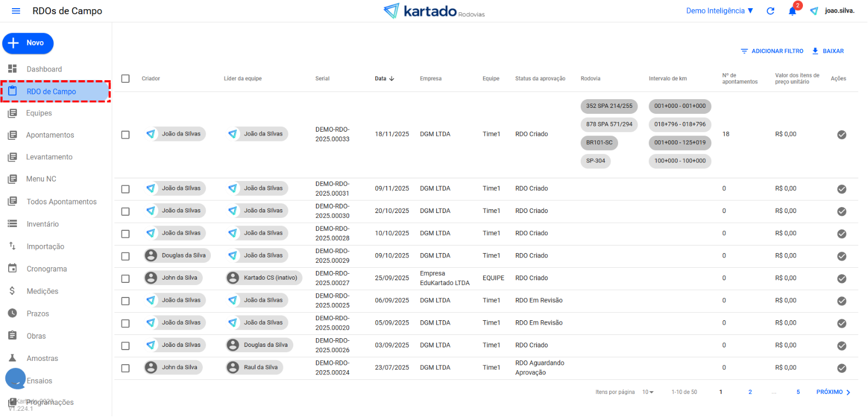Expand the Demo Inteligência dropdown
The width and height of the screenshot is (868, 420).
[719, 11]
